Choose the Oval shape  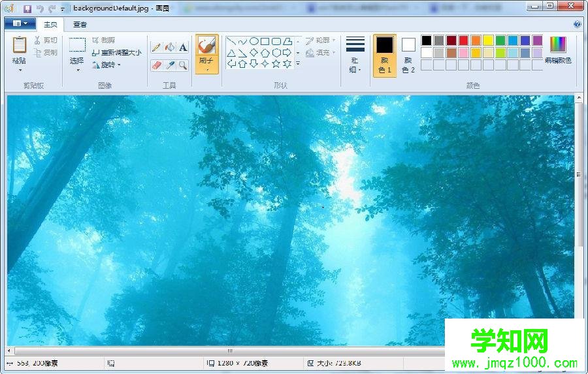click(254, 41)
